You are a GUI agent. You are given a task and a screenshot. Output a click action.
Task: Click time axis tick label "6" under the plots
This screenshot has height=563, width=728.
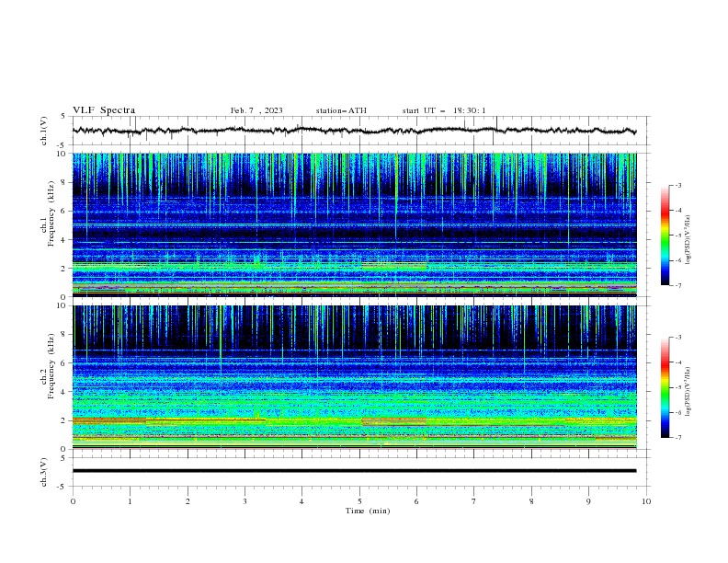coord(416,501)
